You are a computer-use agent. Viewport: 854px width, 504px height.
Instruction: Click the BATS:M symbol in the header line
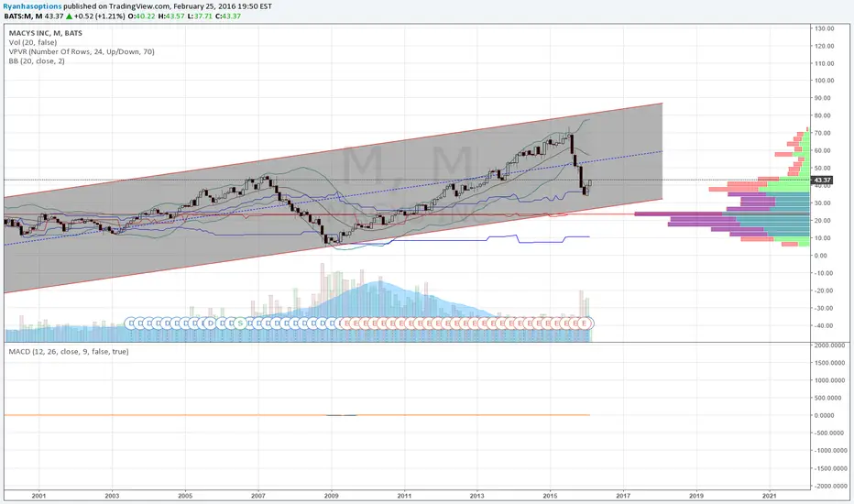(18, 16)
